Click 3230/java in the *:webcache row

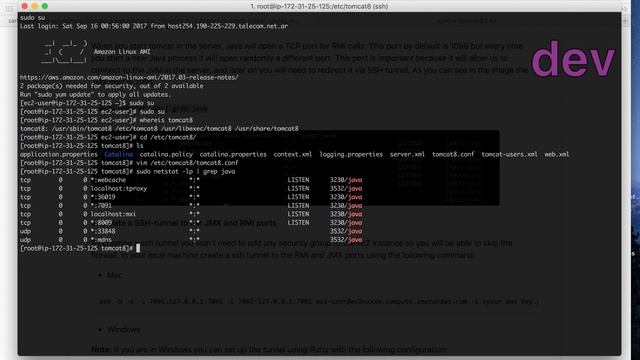coord(346,180)
